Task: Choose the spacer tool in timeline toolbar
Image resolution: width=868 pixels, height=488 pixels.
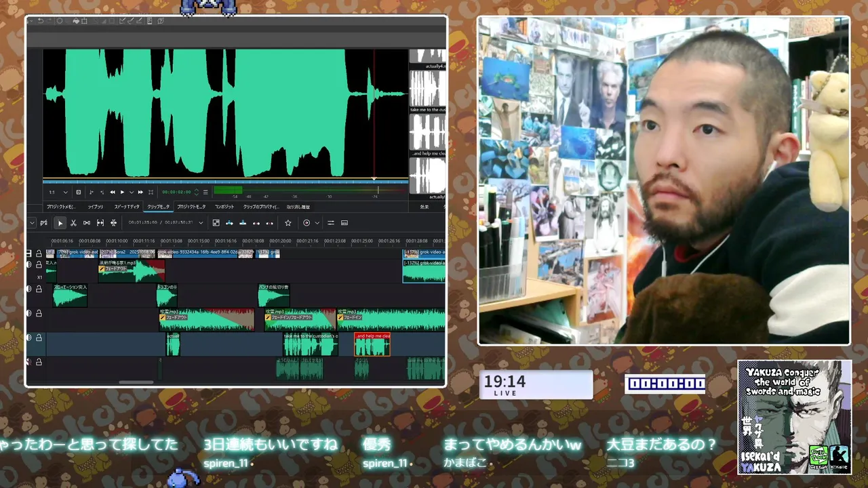Action: click(86, 223)
